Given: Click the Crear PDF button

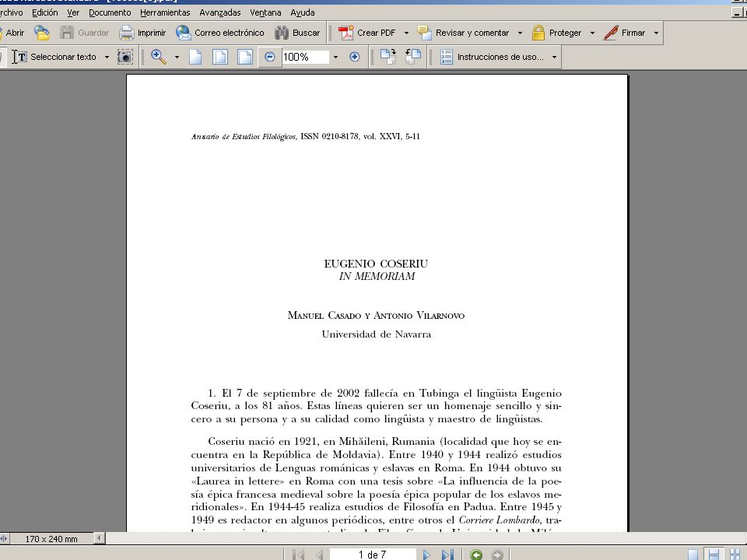Looking at the screenshot, I should tap(366, 33).
